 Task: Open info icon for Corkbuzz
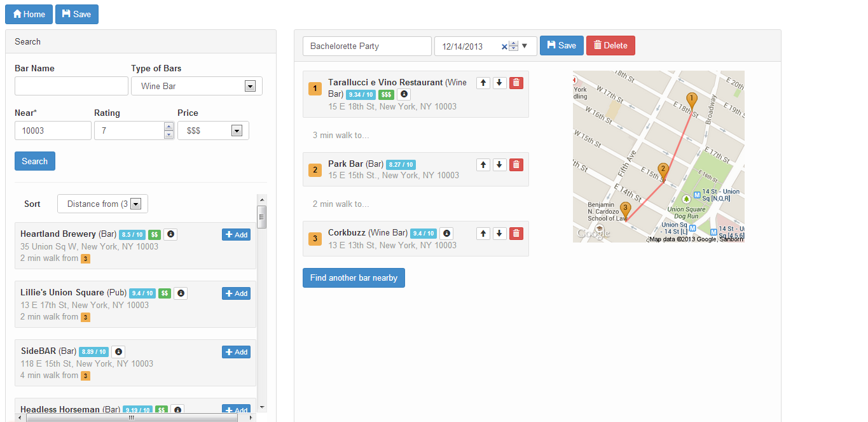446,234
